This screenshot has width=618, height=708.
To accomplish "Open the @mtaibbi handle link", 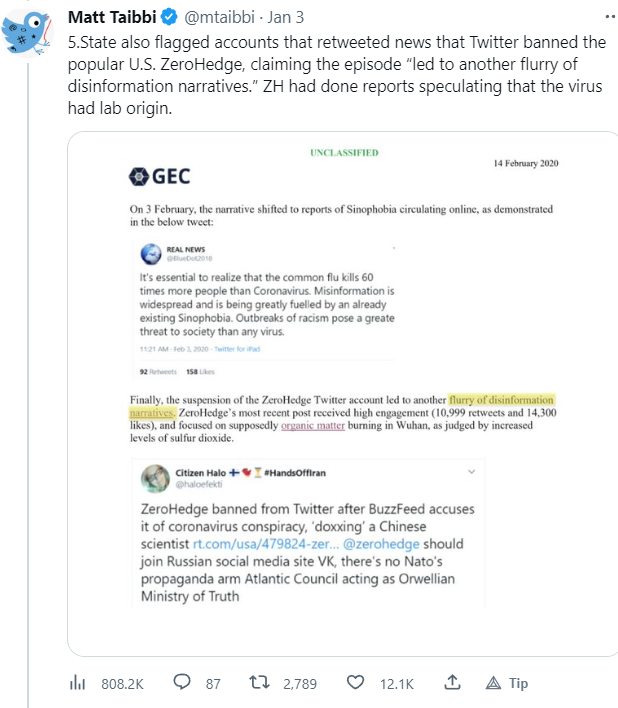I will tap(215, 18).
